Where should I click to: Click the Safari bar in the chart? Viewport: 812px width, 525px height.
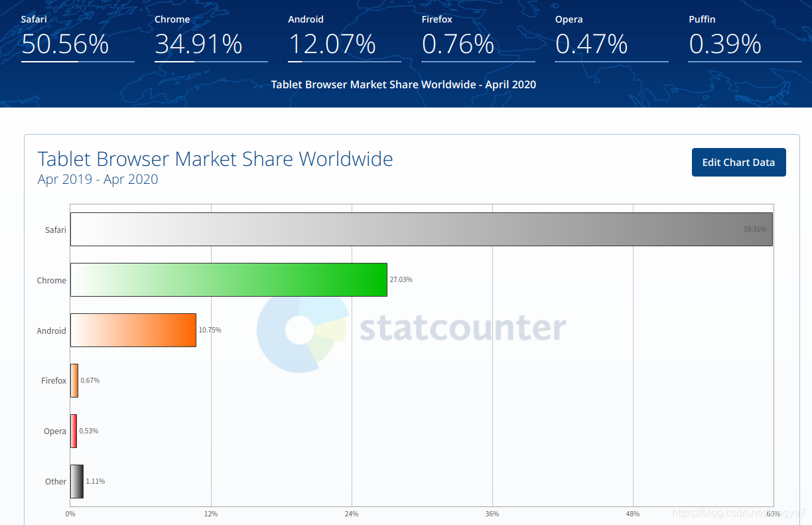point(421,229)
